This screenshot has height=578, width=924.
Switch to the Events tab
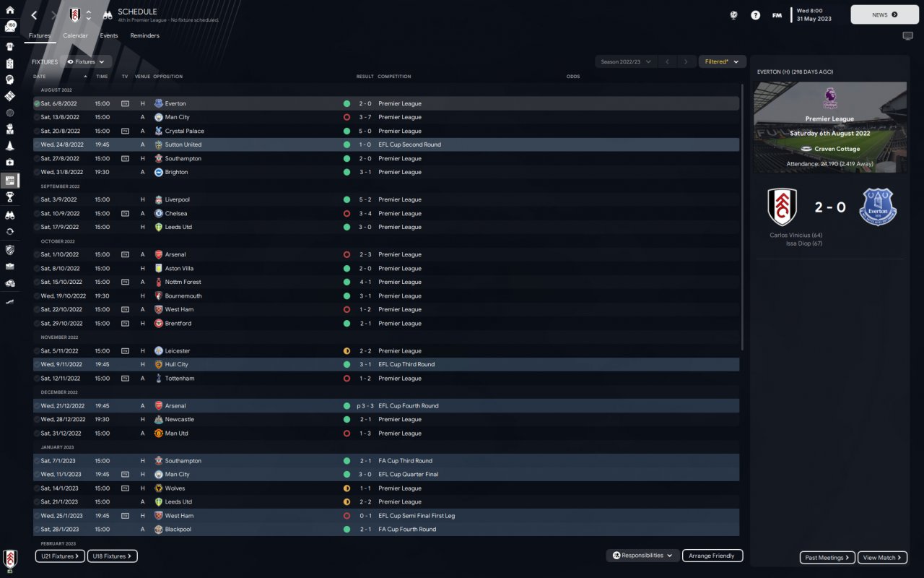click(x=109, y=35)
